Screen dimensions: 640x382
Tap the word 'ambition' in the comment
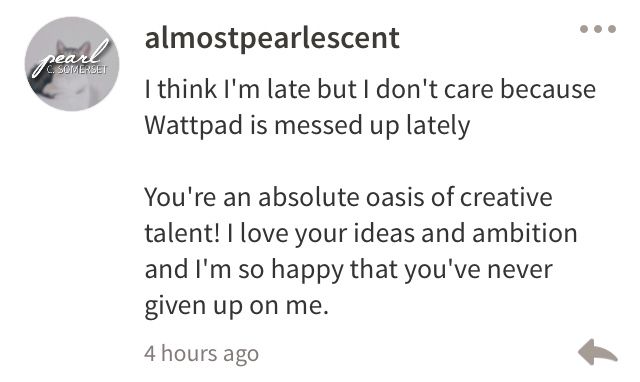525,233
